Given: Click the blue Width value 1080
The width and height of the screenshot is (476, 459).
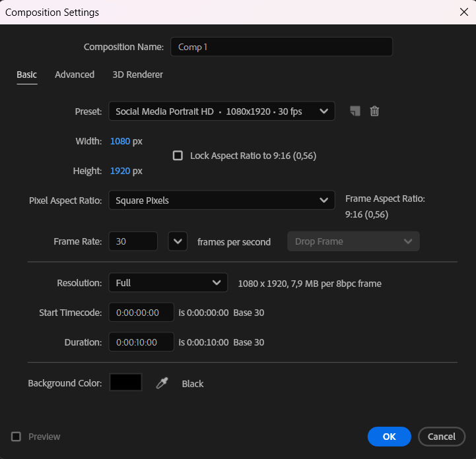Looking at the screenshot, I should click(120, 141).
